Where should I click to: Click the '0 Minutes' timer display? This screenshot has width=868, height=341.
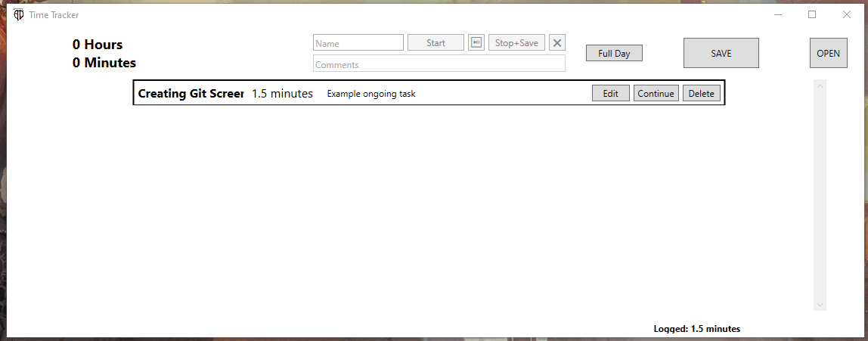(x=104, y=63)
